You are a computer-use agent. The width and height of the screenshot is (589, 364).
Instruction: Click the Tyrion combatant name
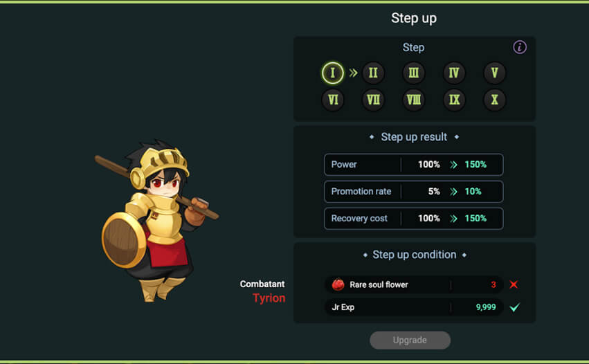tap(269, 298)
